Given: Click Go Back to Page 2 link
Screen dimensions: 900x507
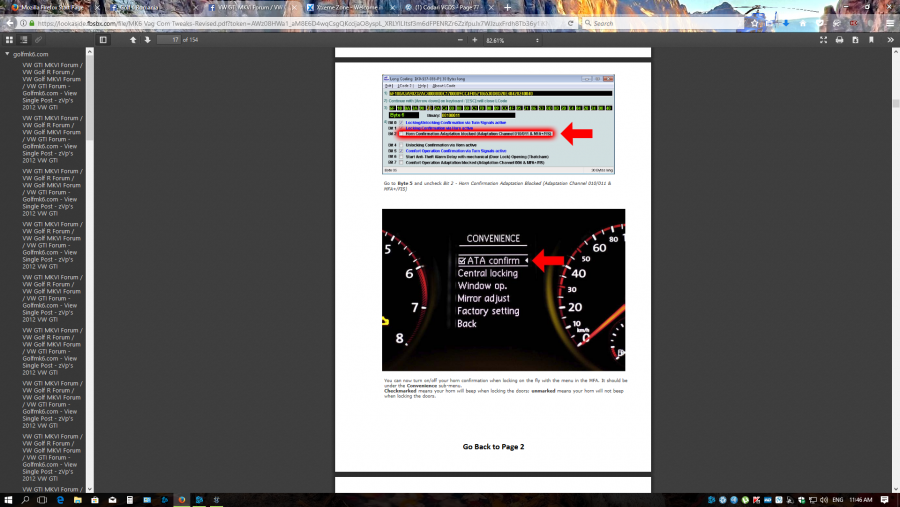Looking at the screenshot, I should click(x=493, y=447).
